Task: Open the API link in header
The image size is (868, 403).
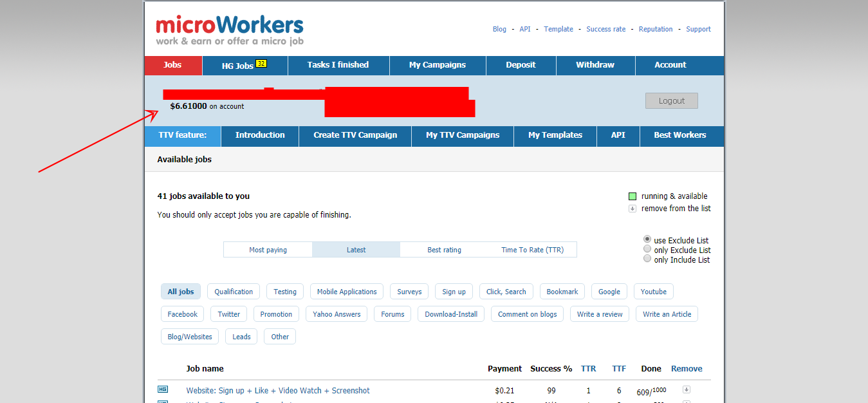Action: pyautogui.click(x=525, y=29)
